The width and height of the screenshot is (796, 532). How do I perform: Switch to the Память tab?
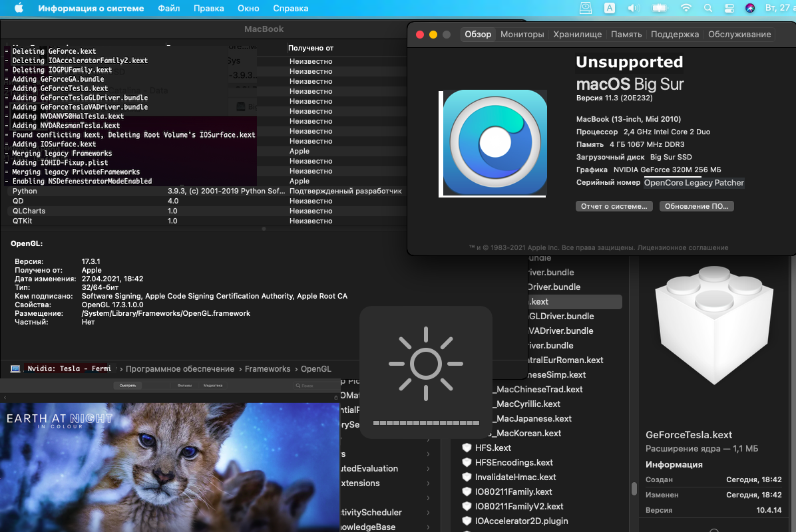(x=626, y=35)
